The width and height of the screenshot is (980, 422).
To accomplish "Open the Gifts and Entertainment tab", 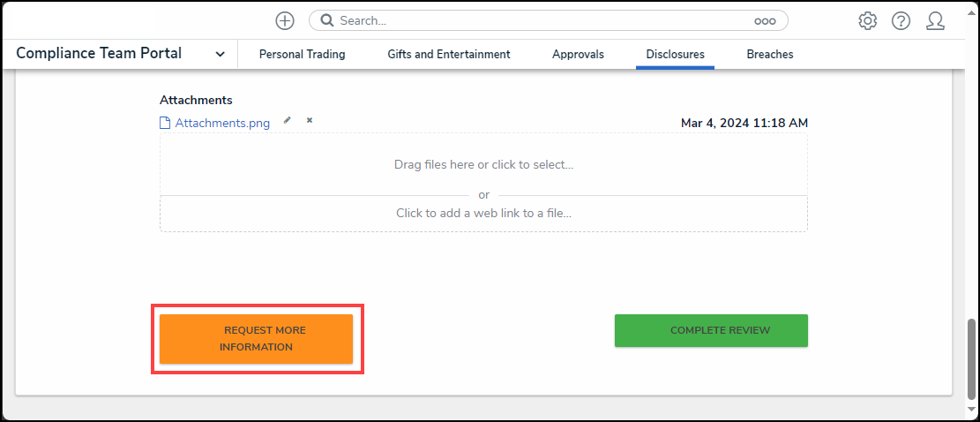I will coord(448,54).
